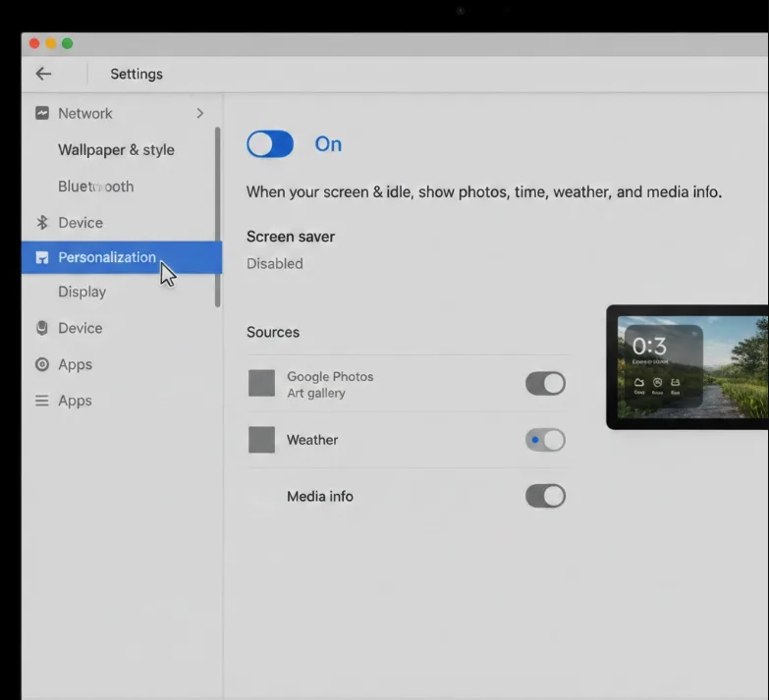Image resolution: width=769 pixels, height=700 pixels.
Task: Open Wallpaper & style settings
Action: click(116, 150)
